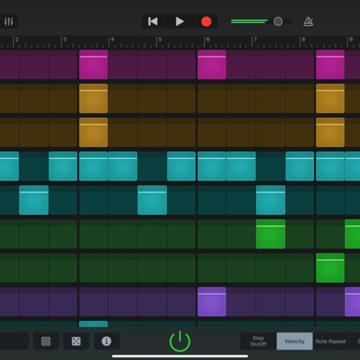Toggle the first lit magenta step
Image resolution: width=360 pixels, height=360 pixels.
pos(93,65)
